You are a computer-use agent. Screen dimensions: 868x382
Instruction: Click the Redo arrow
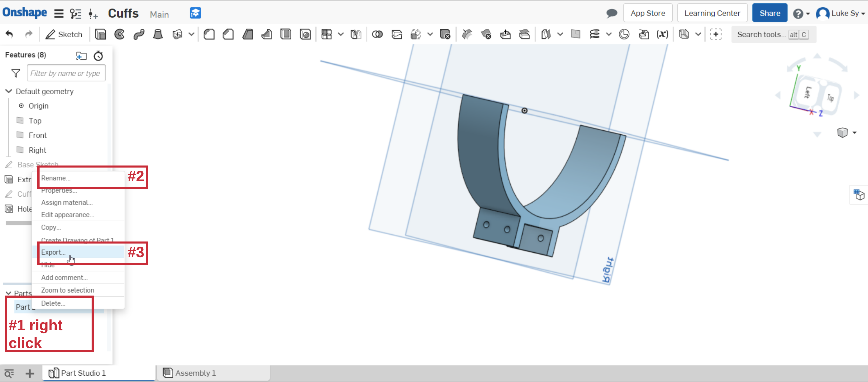pos(29,34)
